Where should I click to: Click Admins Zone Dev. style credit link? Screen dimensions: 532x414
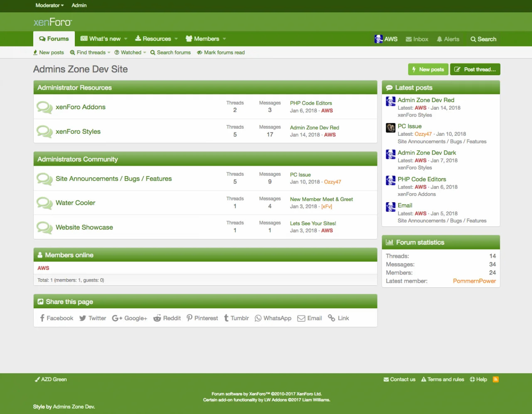(x=74, y=407)
